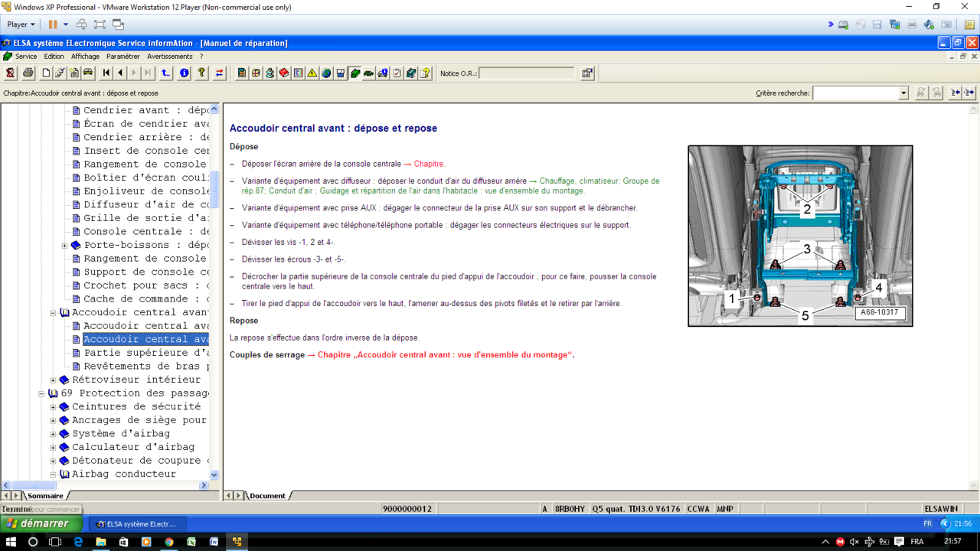Image resolution: width=980 pixels, height=551 pixels.
Task: Expand the Rétroviseur intérieur tree node
Action: click(52, 380)
